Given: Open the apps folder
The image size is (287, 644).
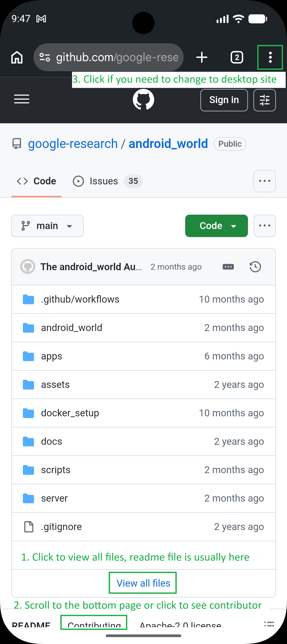Looking at the screenshot, I should pyautogui.click(x=52, y=356).
